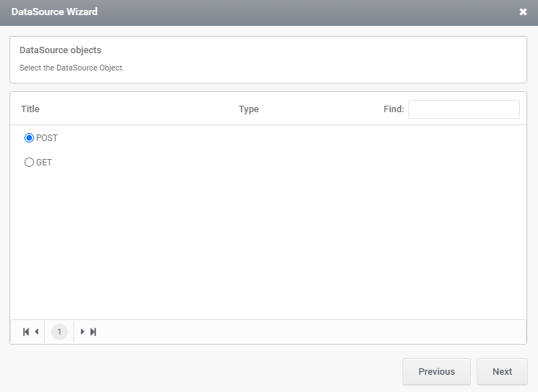
Task: Focus the Find search input field
Action: (464, 109)
